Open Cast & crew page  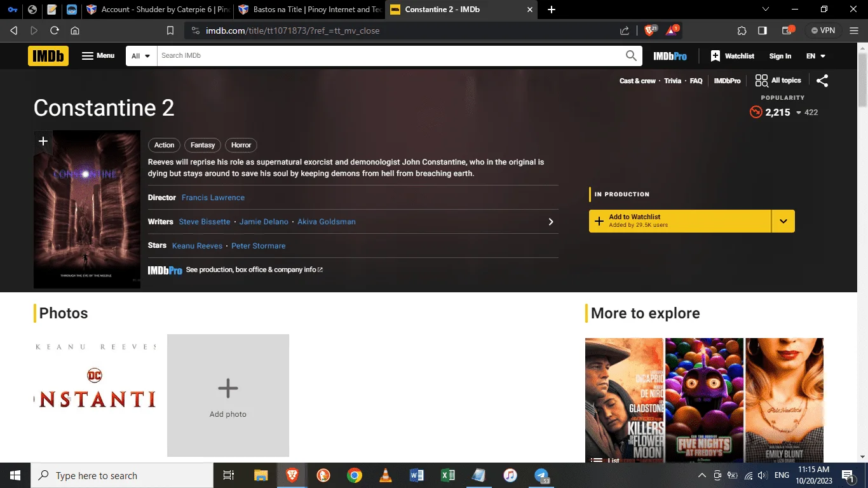(x=637, y=81)
